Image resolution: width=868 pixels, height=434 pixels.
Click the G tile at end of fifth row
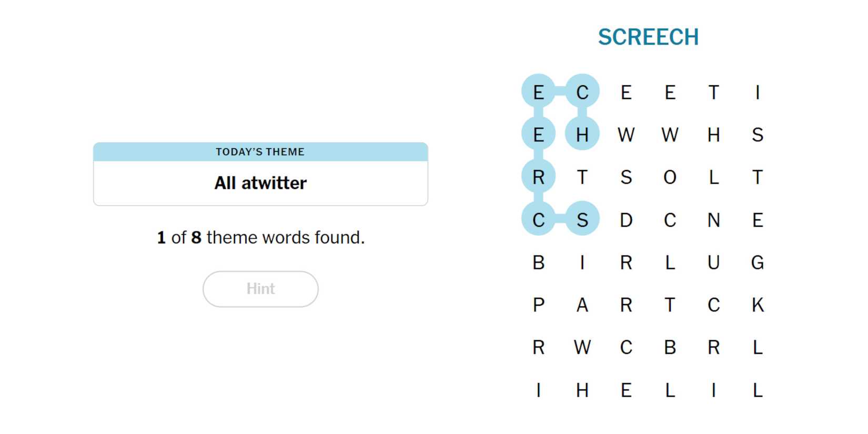coord(758,263)
